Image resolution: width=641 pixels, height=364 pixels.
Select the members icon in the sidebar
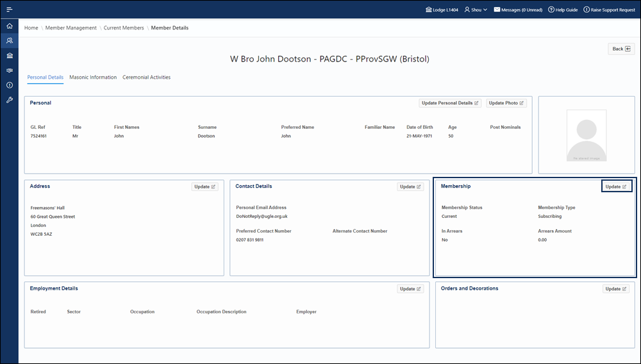coord(10,41)
